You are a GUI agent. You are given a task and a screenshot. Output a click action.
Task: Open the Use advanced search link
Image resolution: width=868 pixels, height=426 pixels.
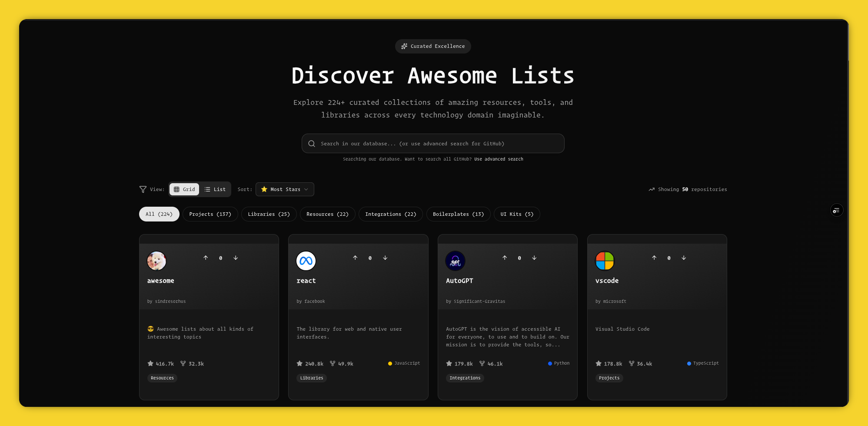[499, 159]
